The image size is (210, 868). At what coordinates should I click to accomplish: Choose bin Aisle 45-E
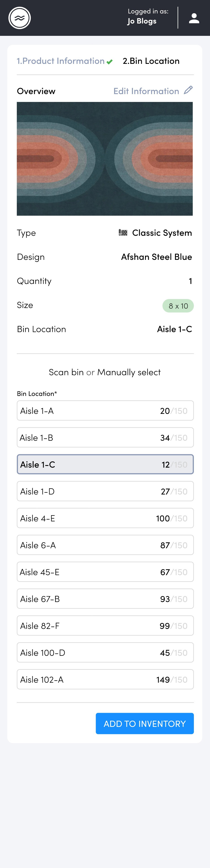tap(105, 572)
